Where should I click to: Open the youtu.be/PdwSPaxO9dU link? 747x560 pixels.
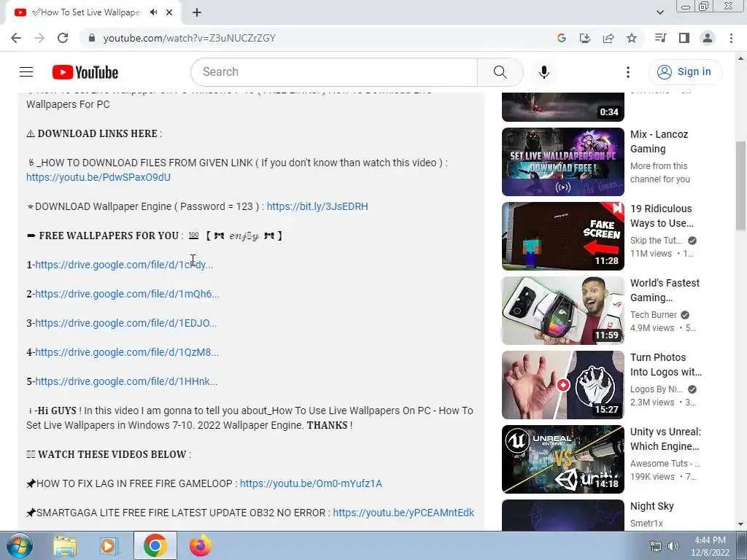tap(98, 177)
